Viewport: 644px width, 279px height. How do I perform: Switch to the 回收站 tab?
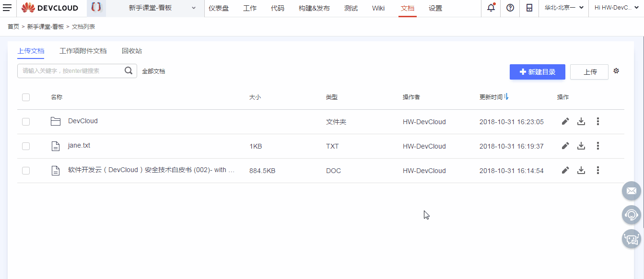pyautogui.click(x=132, y=50)
